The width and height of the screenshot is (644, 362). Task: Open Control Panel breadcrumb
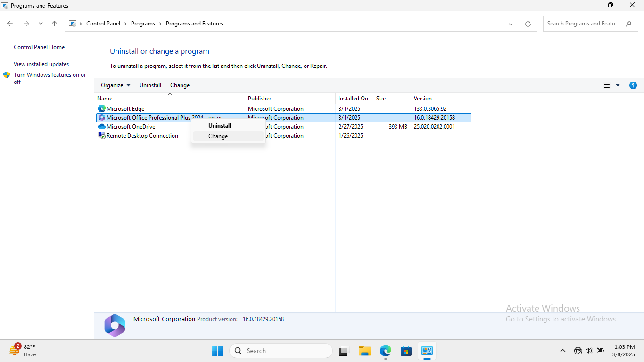(103, 24)
